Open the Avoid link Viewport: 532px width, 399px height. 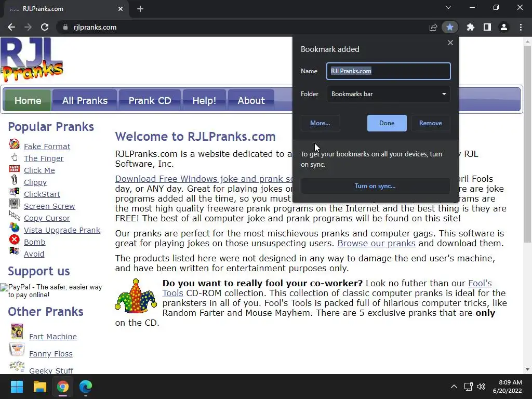pos(34,254)
